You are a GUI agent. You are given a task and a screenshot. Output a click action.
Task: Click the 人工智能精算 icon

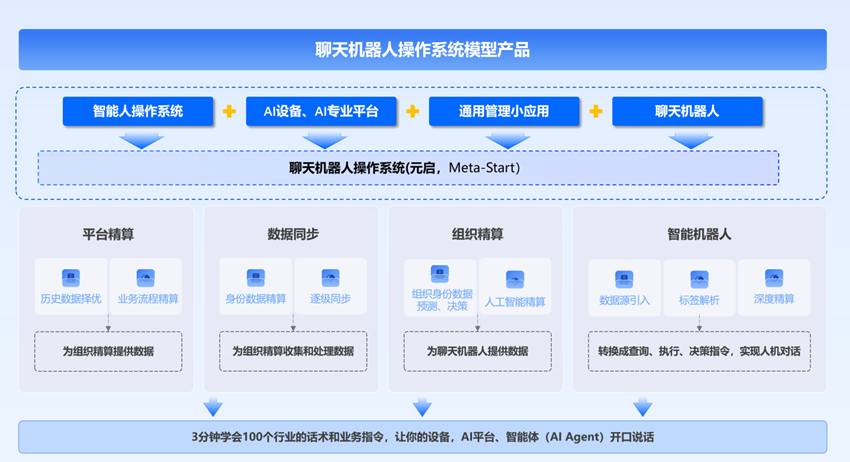click(x=515, y=280)
